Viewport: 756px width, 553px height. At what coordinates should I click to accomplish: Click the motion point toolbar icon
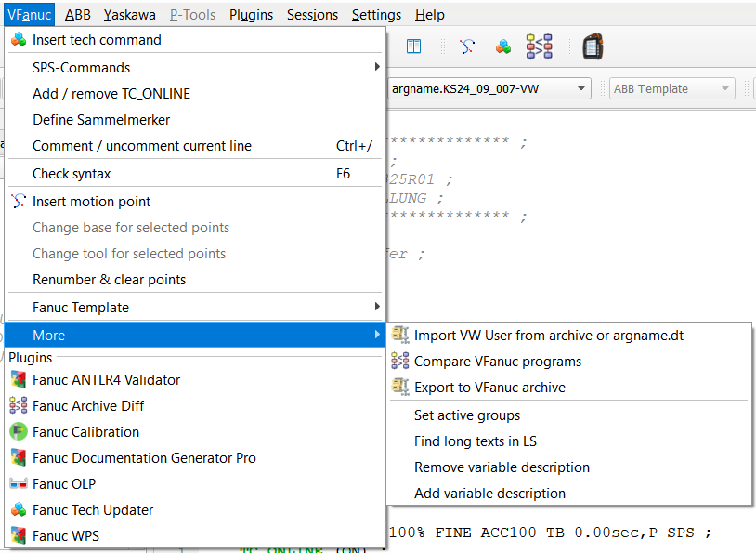coord(467,46)
